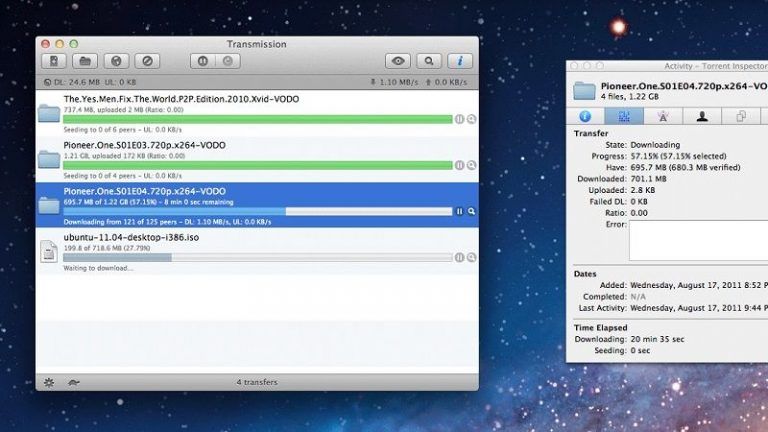Select 'Pioneer.One.S01E03.720p.x264-VODO' transfer name

[144, 145]
